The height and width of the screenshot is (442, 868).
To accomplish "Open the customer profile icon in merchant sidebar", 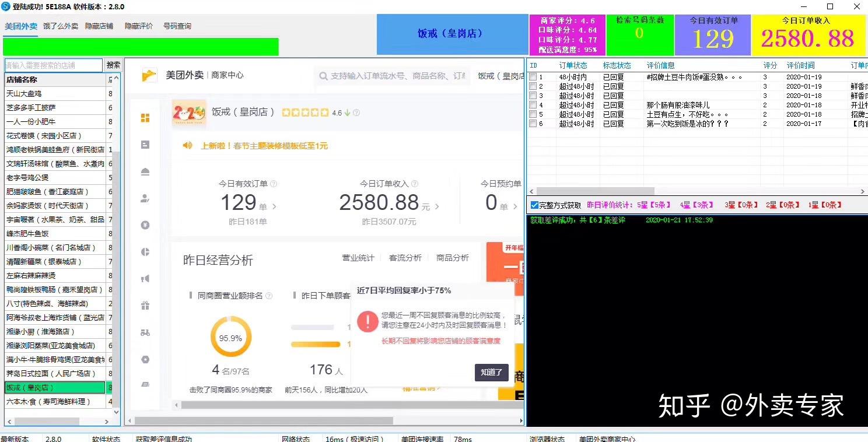I will point(145,198).
